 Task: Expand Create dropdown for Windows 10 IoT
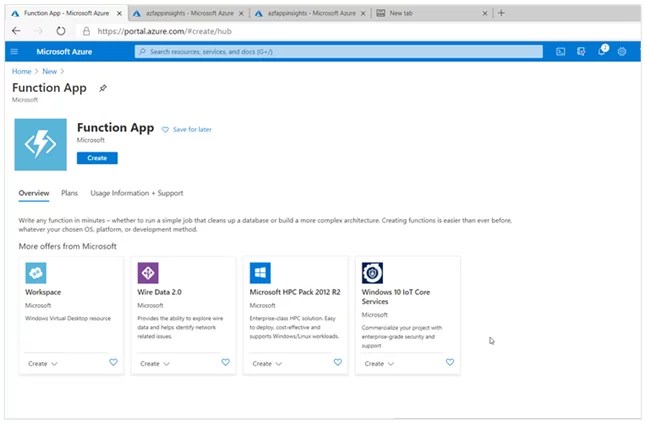[379, 364]
